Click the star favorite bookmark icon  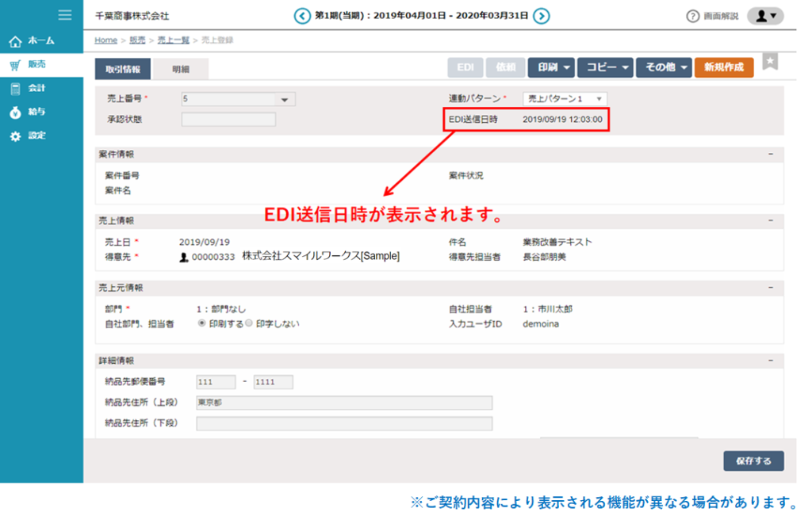point(769,63)
